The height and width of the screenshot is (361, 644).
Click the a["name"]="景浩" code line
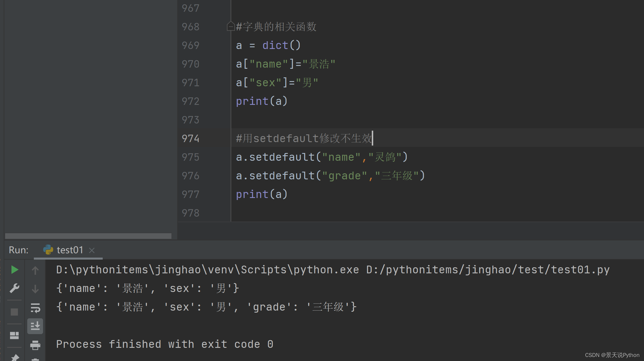click(x=285, y=64)
